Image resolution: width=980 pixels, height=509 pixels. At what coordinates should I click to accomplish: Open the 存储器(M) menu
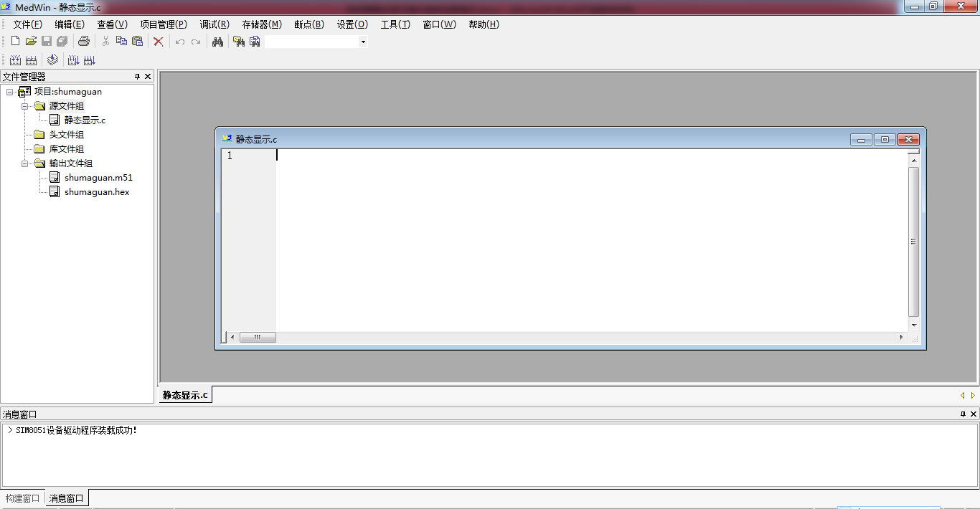pos(262,24)
